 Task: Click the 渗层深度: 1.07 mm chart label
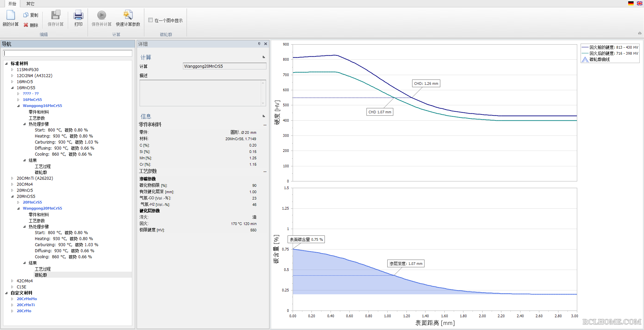[406, 264]
